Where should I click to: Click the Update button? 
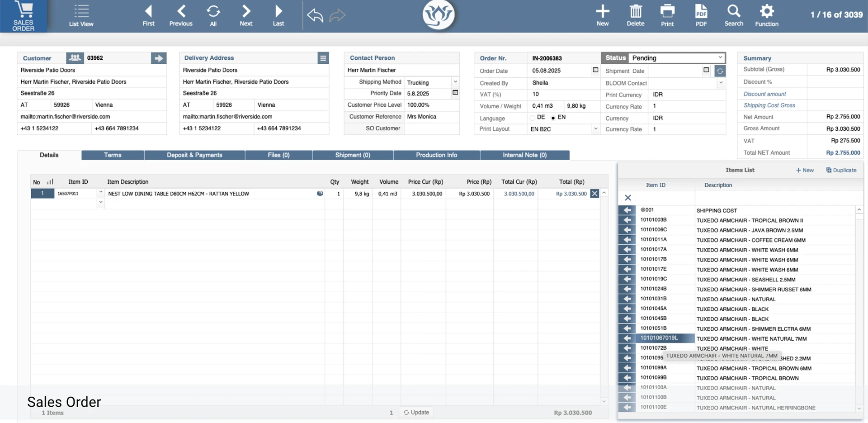416,413
